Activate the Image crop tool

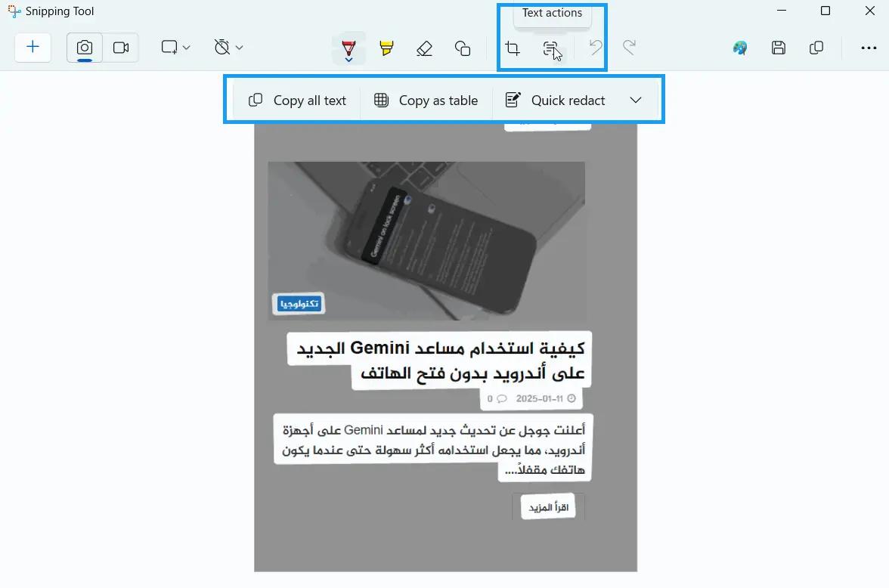point(513,48)
